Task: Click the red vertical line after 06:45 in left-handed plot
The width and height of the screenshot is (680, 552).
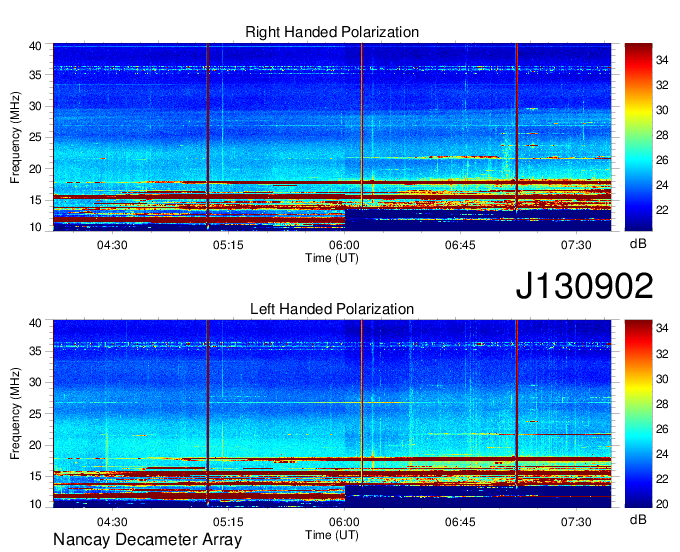Action: pos(517,403)
